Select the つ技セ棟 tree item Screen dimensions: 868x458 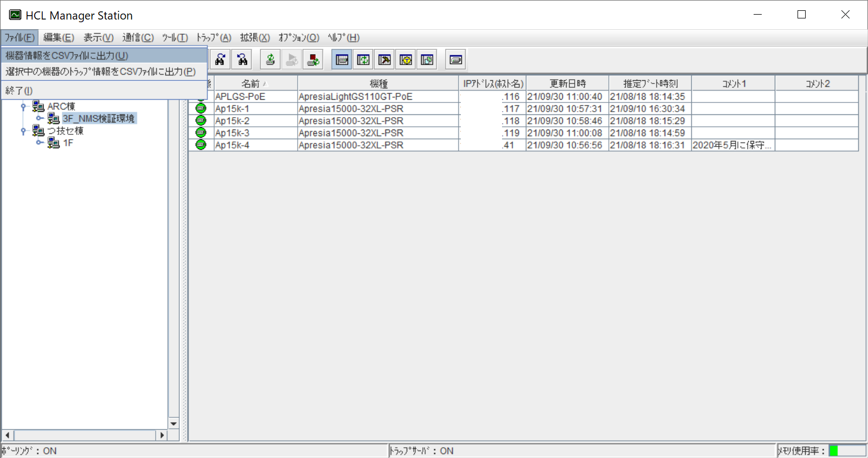(x=66, y=131)
